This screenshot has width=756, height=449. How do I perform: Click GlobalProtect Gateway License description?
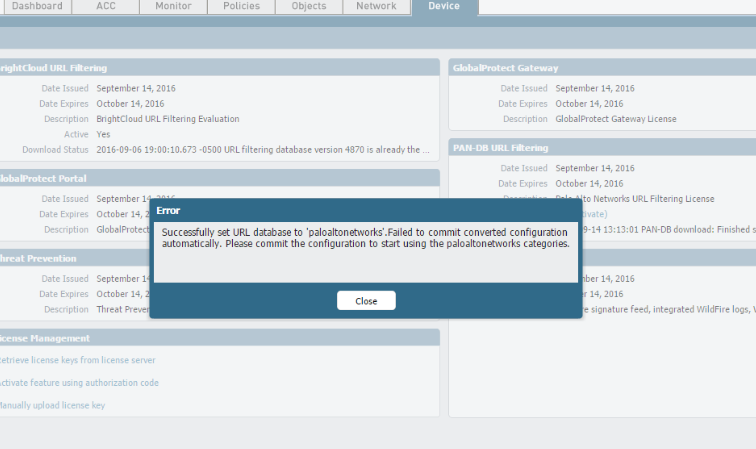coord(616,119)
